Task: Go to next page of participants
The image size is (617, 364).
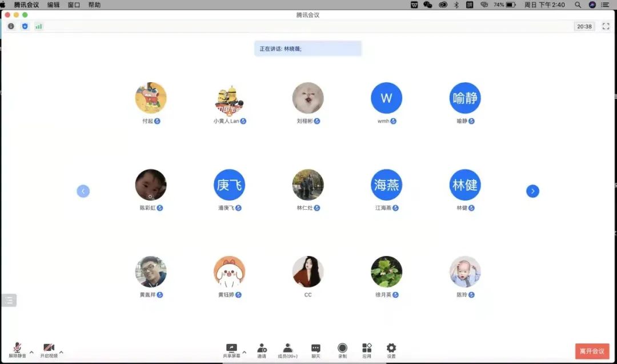Action: click(532, 191)
